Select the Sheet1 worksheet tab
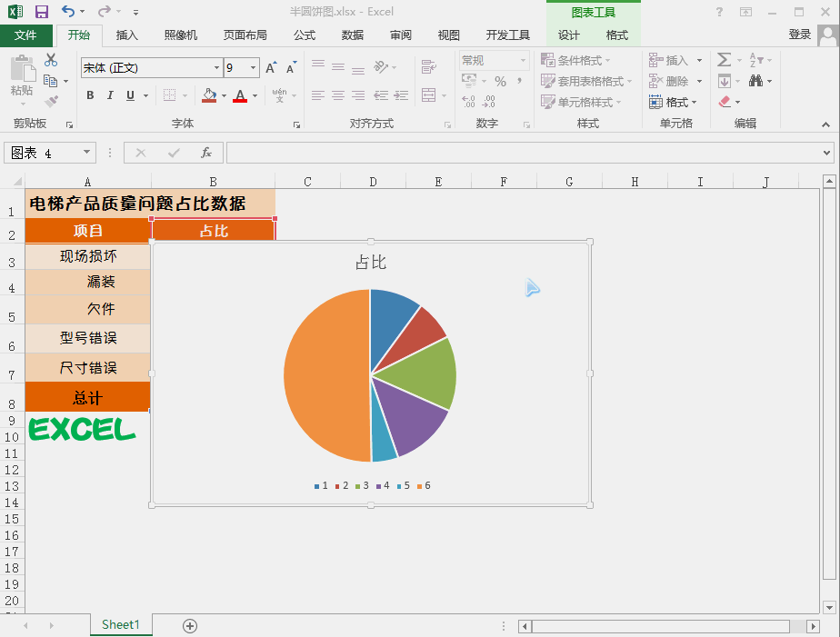 tap(121, 624)
